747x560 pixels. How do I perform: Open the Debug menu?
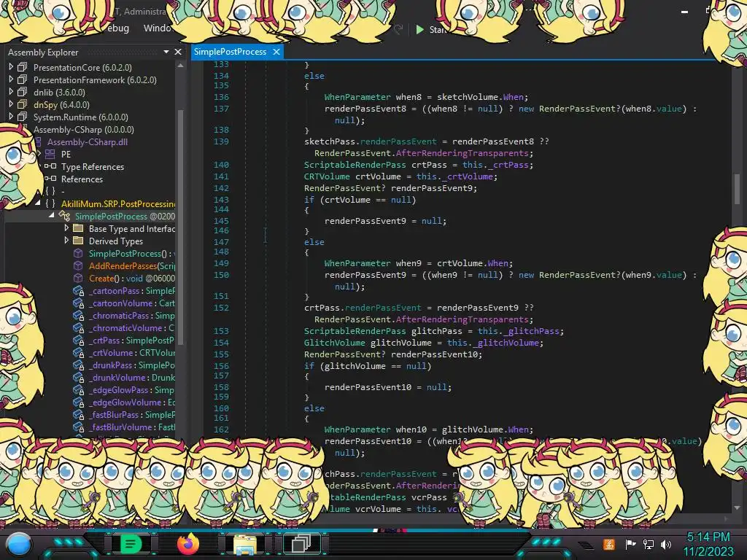117,28
